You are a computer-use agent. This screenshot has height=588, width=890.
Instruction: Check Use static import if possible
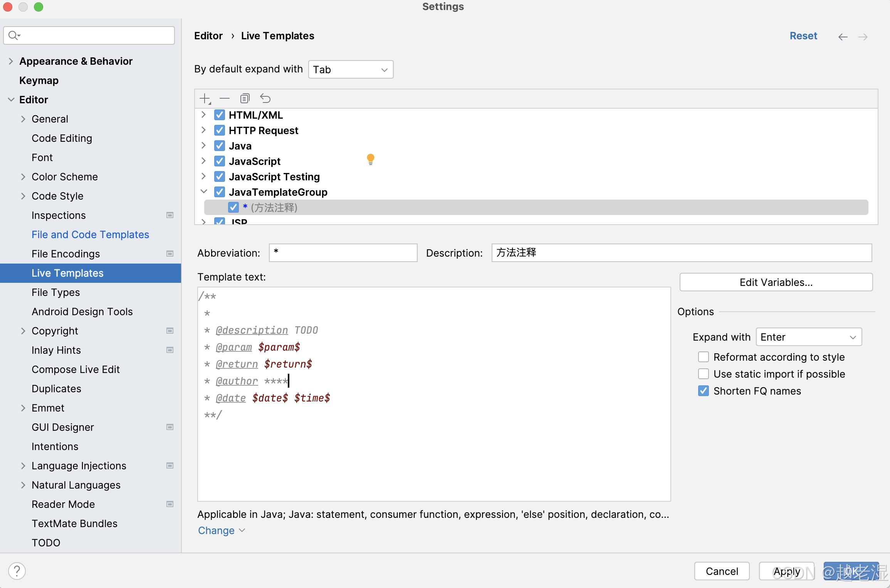coord(704,374)
